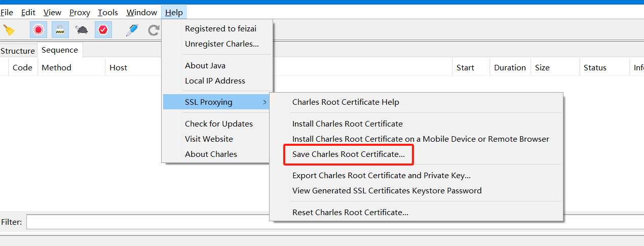Toggle the turtle Throttling icon
This screenshot has height=246, width=644.
(x=82, y=30)
